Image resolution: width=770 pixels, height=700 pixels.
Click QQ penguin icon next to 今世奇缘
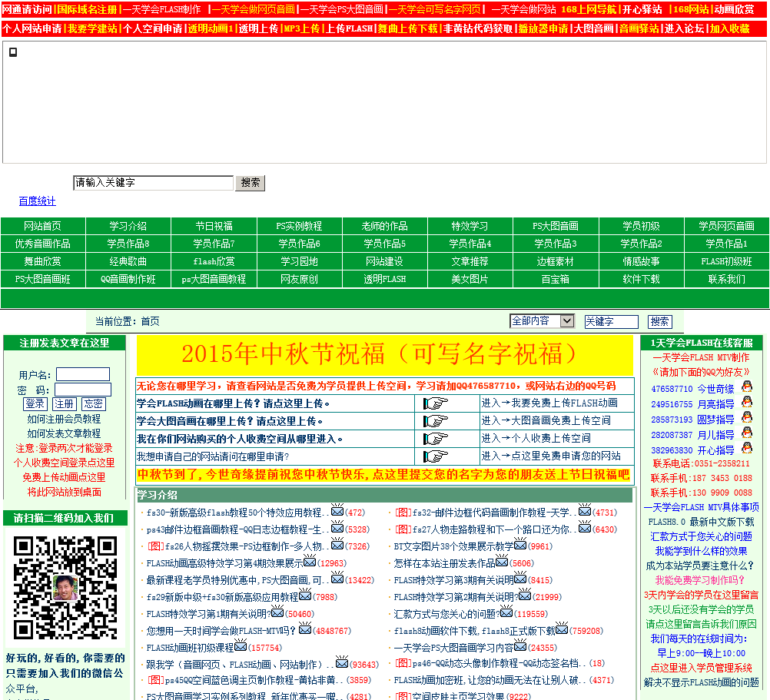[x=747, y=386]
